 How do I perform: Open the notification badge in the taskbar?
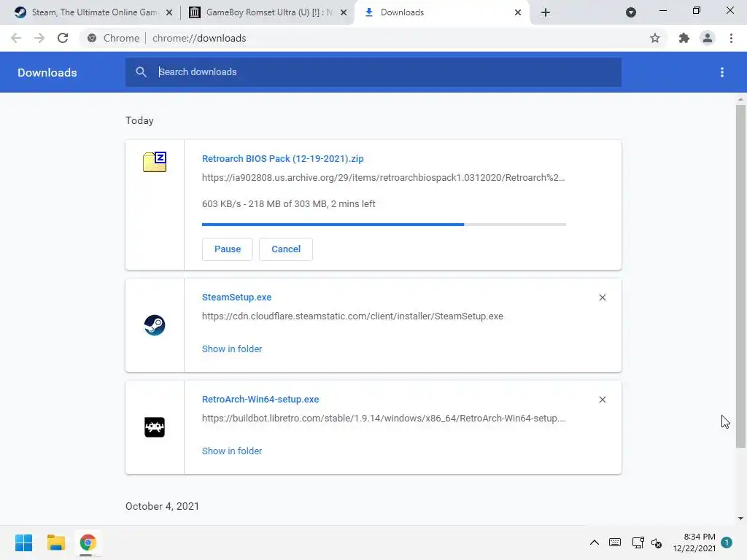coord(727,542)
